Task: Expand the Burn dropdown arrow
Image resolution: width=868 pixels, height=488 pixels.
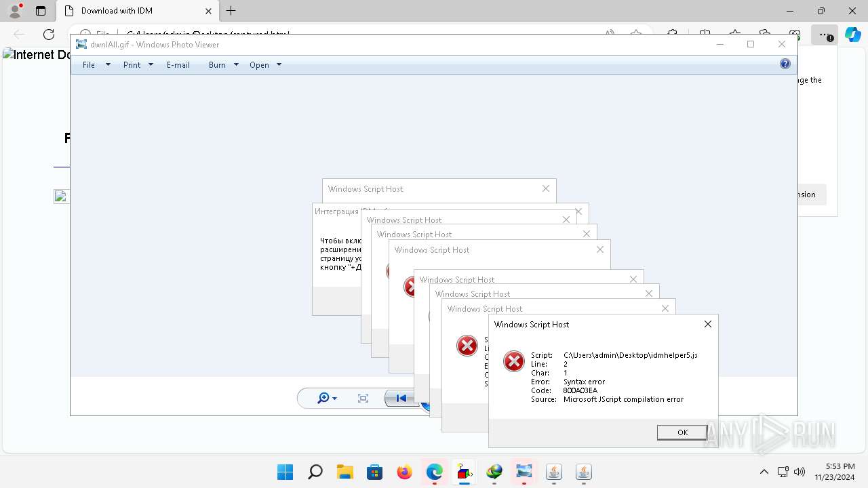Action: pos(236,65)
